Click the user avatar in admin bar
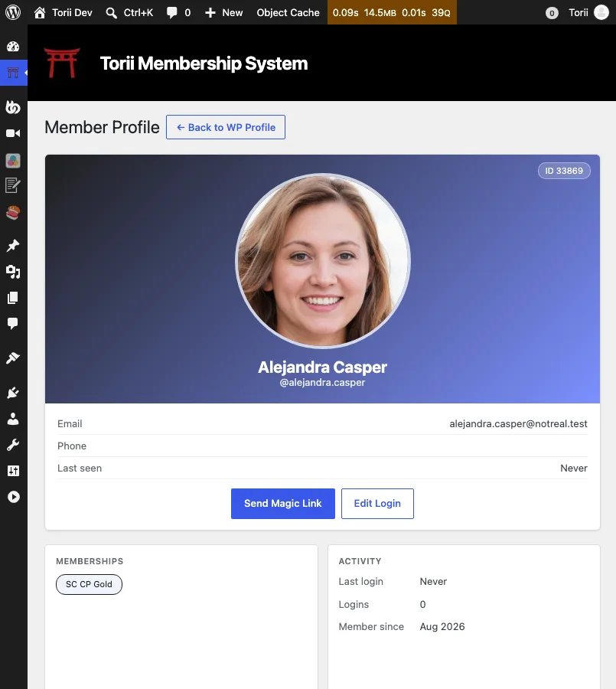 click(x=601, y=12)
